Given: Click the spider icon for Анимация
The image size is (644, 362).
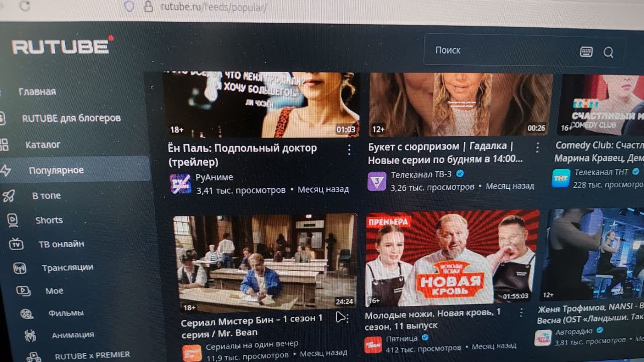Looking at the screenshot, I should (30, 335).
